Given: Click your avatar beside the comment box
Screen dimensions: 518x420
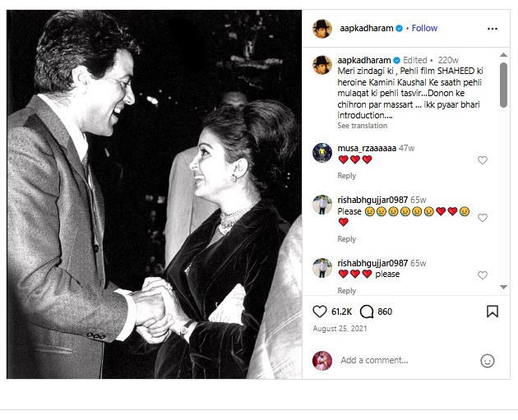Looking at the screenshot, I should click(x=322, y=360).
